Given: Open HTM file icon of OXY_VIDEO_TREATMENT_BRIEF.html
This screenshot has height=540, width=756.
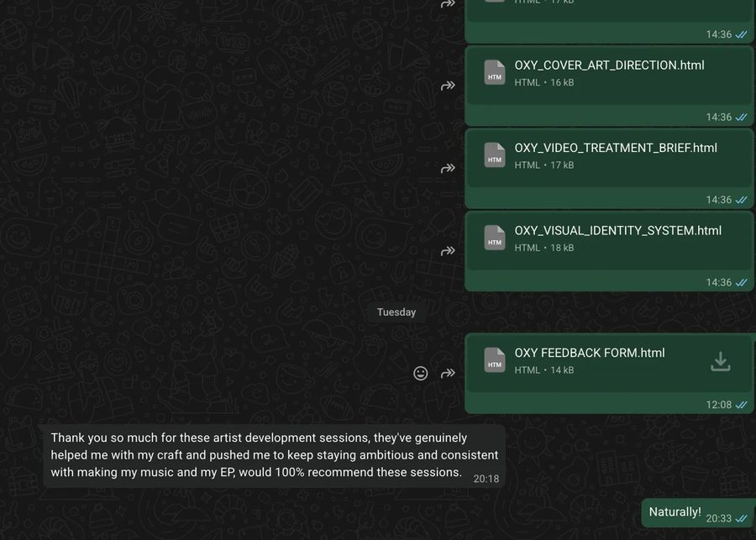Looking at the screenshot, I should [x=495, y=155].
